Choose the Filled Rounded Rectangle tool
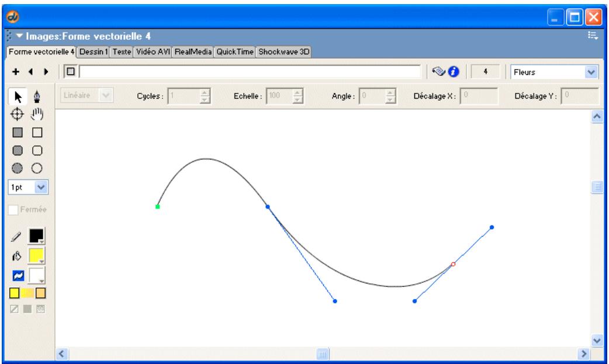609x364 pixels. 18,150
